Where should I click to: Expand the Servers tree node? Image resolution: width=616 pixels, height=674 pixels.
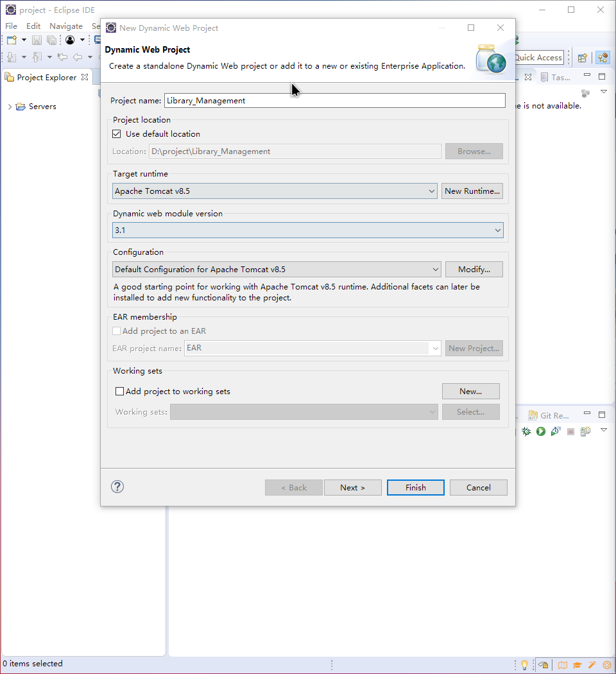10,107
